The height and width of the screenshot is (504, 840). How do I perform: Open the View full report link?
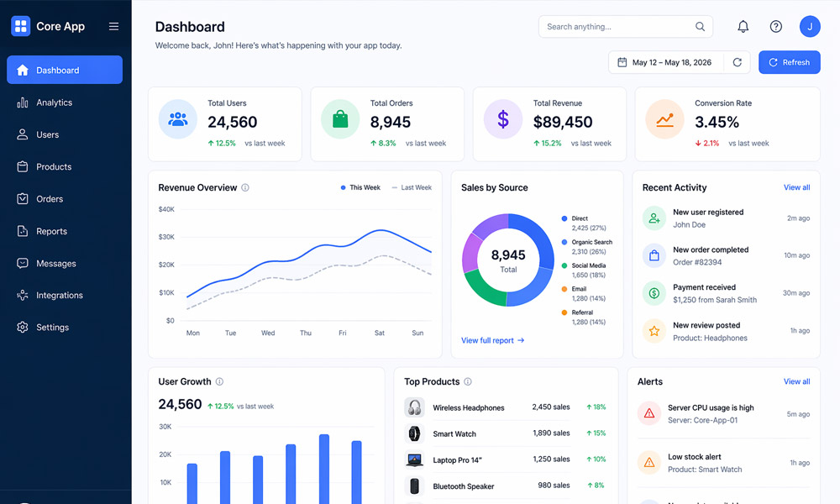tap(492, 340)
